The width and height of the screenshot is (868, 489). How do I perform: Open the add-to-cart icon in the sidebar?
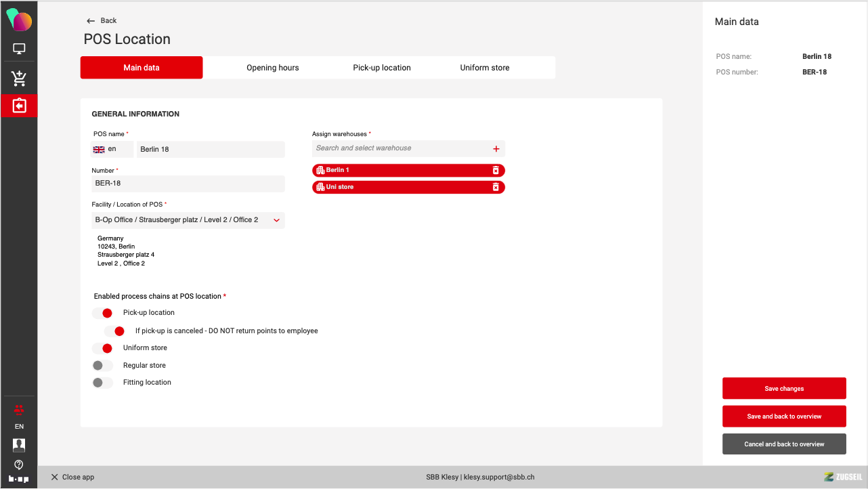pos(19,79)
